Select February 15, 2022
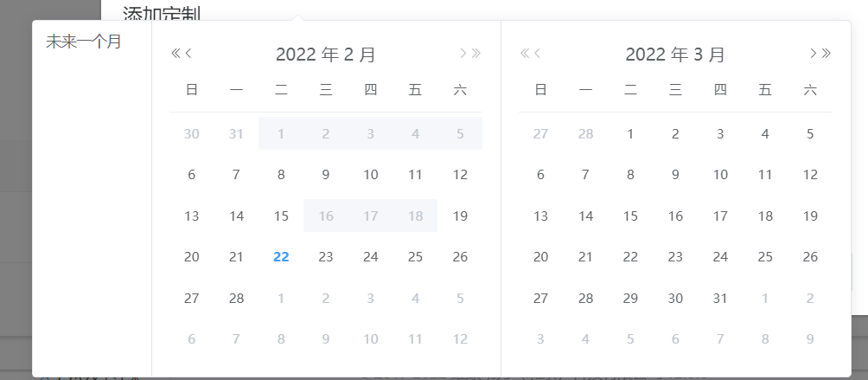Viewport: 868px width, 380px height. (x=281, y=216)
